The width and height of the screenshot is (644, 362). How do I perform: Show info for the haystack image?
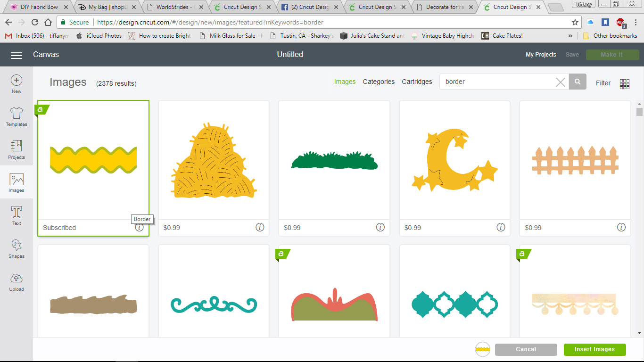260,227
